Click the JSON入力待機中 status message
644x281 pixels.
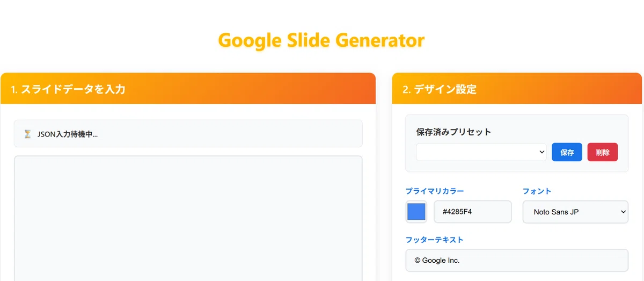pos(68,134)
